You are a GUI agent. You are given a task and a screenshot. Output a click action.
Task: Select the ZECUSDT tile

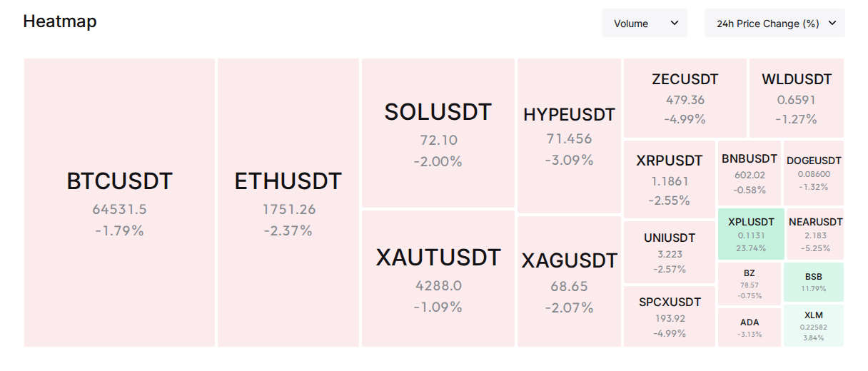(685, 98)
